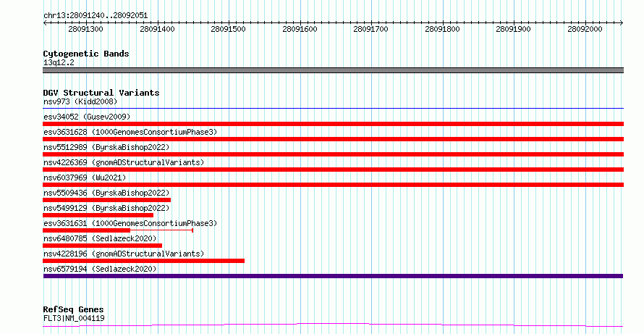Image resolution: width=644 pixels, height=334 pixels.
Task: Click the nsv5509436 (ByrskaBishop2022) label
Action: 106,193
